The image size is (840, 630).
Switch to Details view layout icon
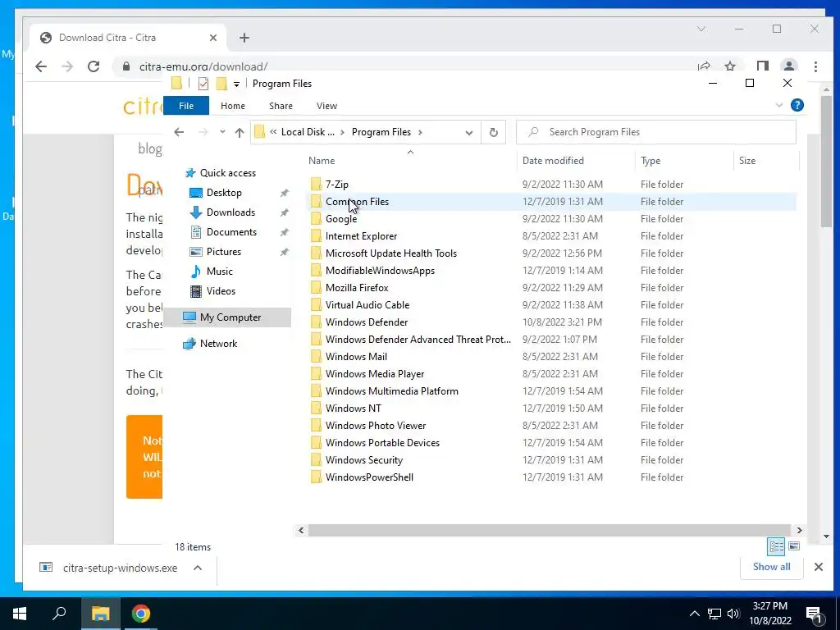click(x=776, y=546)
